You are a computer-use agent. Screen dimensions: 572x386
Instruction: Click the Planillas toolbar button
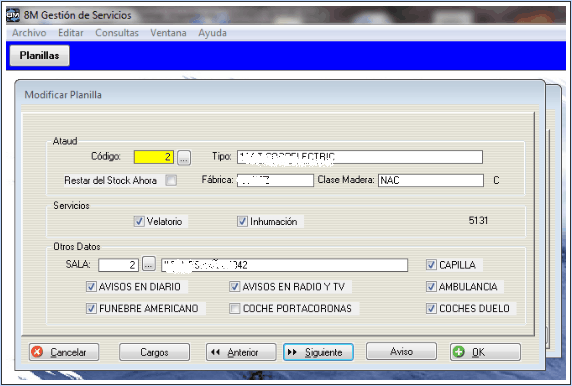pyautogui.click(x=39, y=55)
